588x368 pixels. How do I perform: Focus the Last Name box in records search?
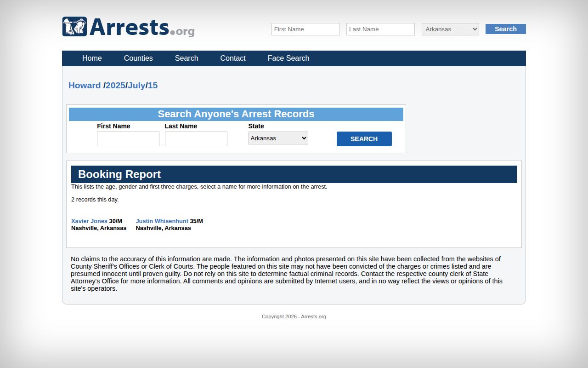196,139
